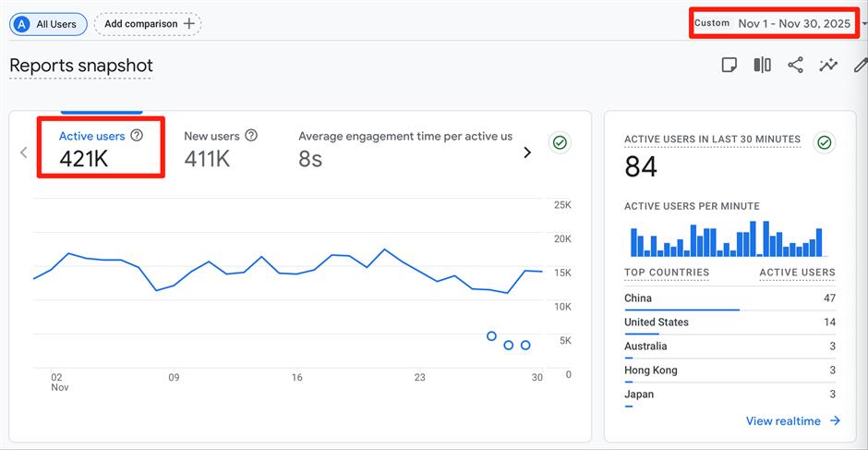This screenshot has width=868, height=450.
Task: Select the All Users segment chip
Action: [48, 24]
